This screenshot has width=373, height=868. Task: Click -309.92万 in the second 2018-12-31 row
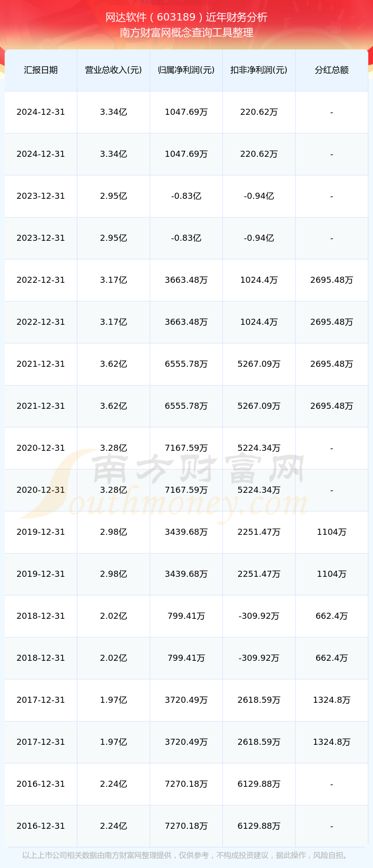[259, 658]
